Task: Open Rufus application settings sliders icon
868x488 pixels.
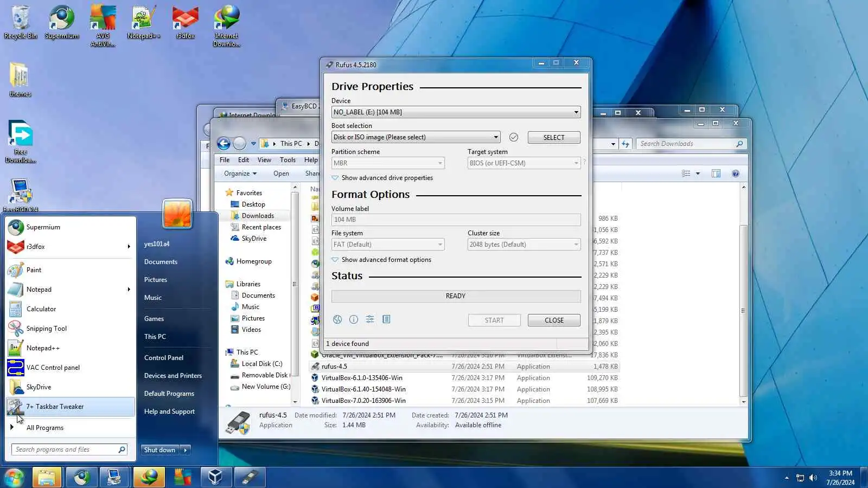Action: tap(370, 319)
